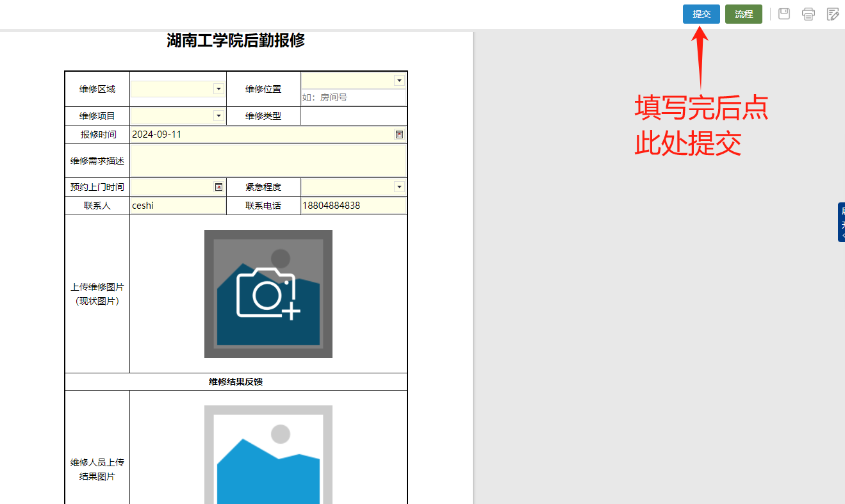Open the 紧急程度 dropdown arrow
Viewport: 845px width, 504px height.
pyautogui.click(x=400, y=187)
